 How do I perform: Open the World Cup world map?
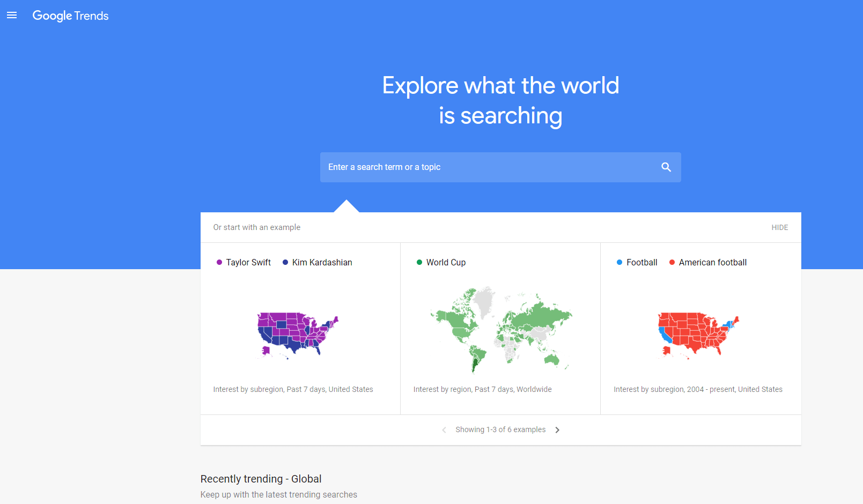501,329
